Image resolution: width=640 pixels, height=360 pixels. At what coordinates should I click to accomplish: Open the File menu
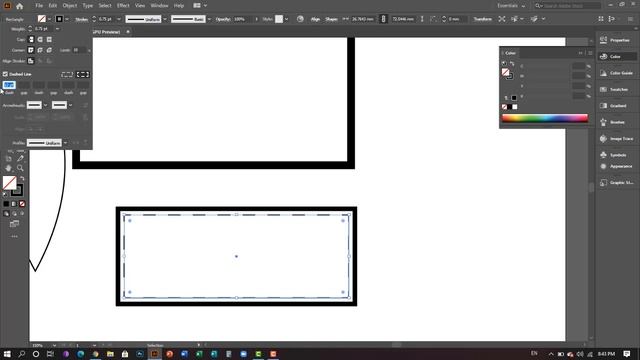click(x=39, y=6)
